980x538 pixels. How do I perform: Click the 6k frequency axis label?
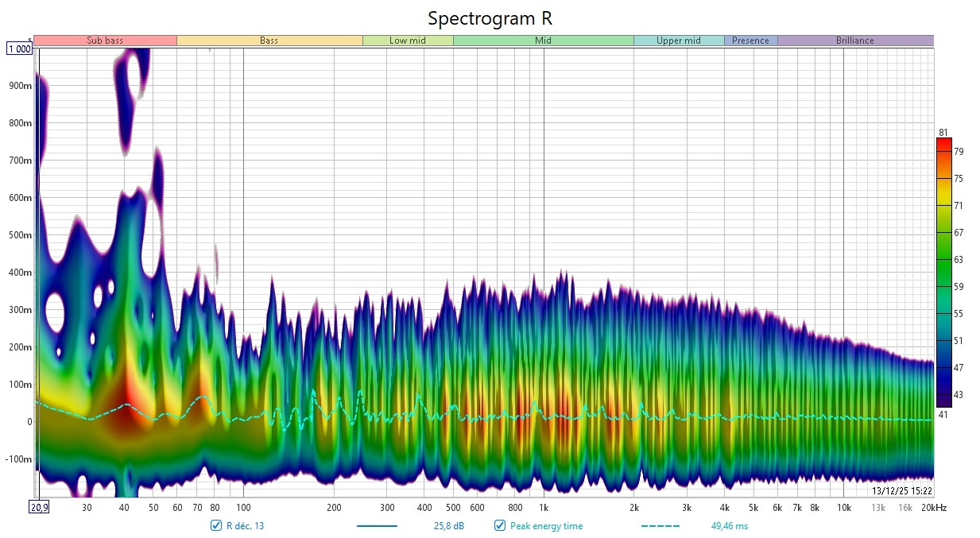pyautogui.click(x=777, y=507)
